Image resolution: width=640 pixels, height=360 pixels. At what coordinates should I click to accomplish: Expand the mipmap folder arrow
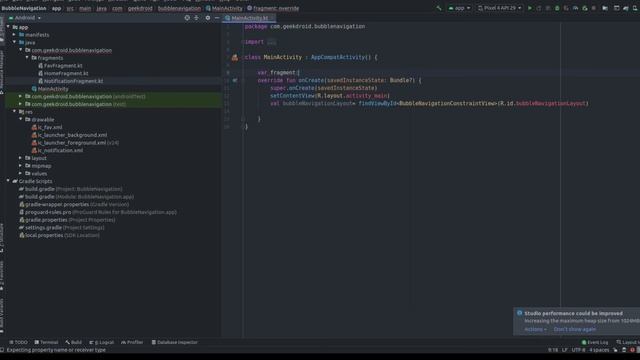pyautogui.click(x=20, y=166)
